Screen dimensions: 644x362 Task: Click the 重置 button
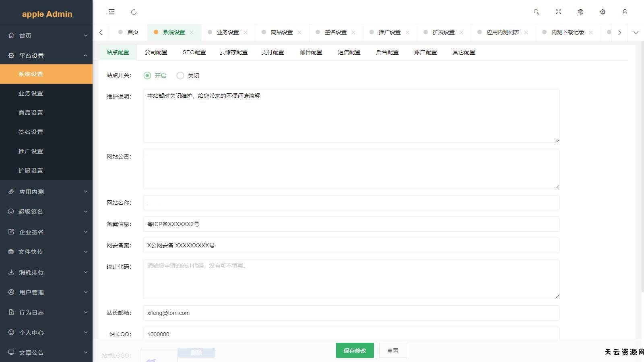(x=392, y=350)
